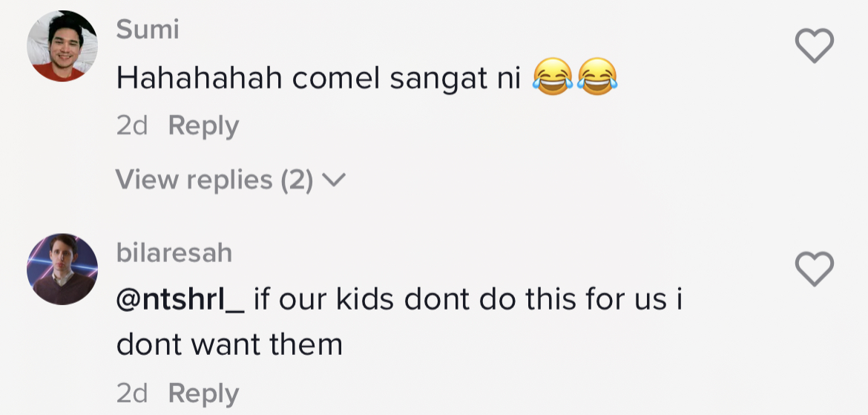
Task: Like Sumi's comment with the heart
Action: point(814,46)
